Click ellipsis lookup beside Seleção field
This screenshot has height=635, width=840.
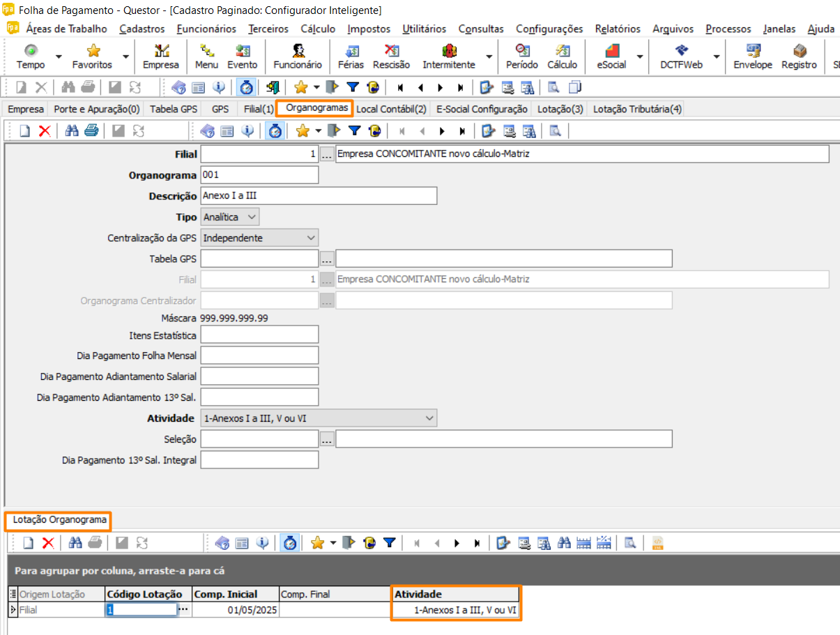327,439
